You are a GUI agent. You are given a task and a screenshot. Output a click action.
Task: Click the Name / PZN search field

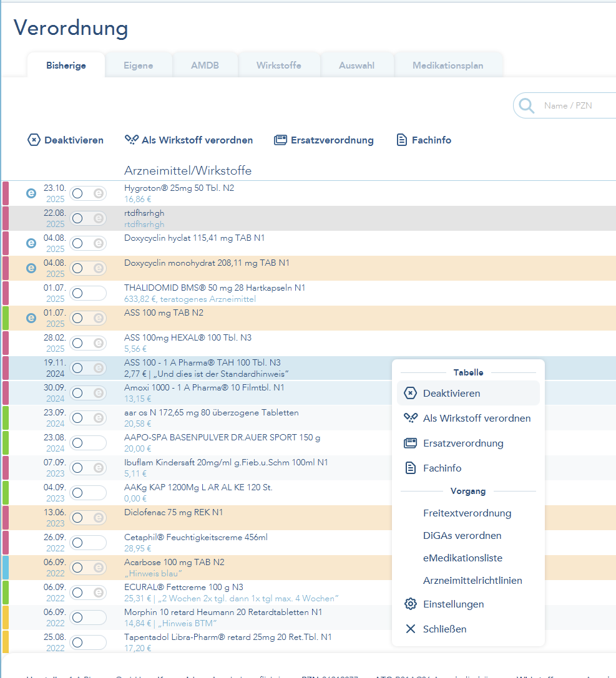[577, 105]
